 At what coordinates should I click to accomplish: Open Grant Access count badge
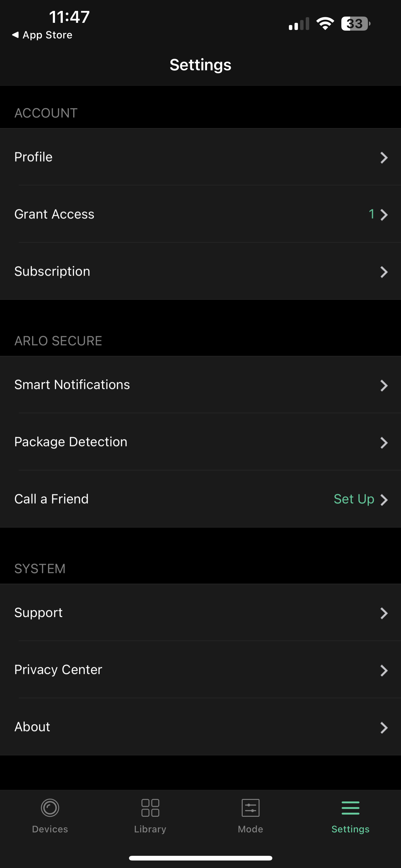(371, 214)
